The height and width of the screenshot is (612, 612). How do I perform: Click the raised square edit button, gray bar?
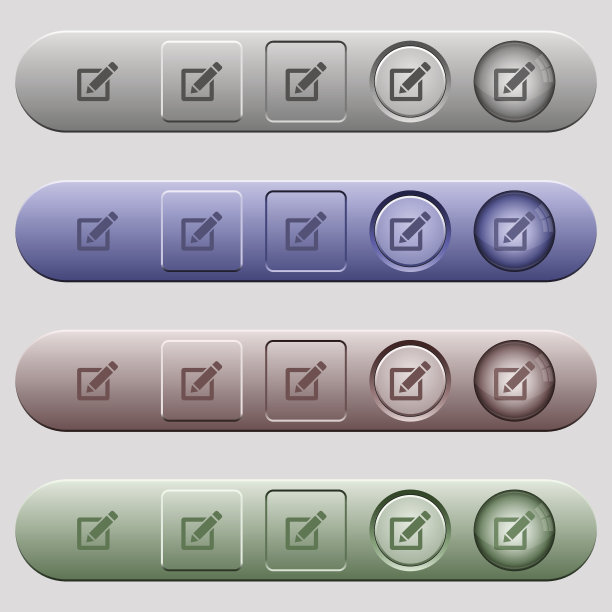tap(202, 81)
